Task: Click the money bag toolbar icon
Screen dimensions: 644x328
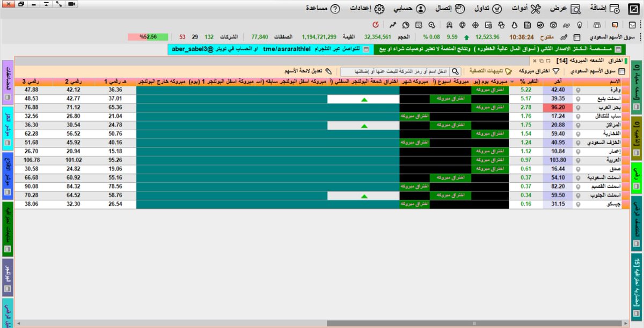Action: (514, 25)
